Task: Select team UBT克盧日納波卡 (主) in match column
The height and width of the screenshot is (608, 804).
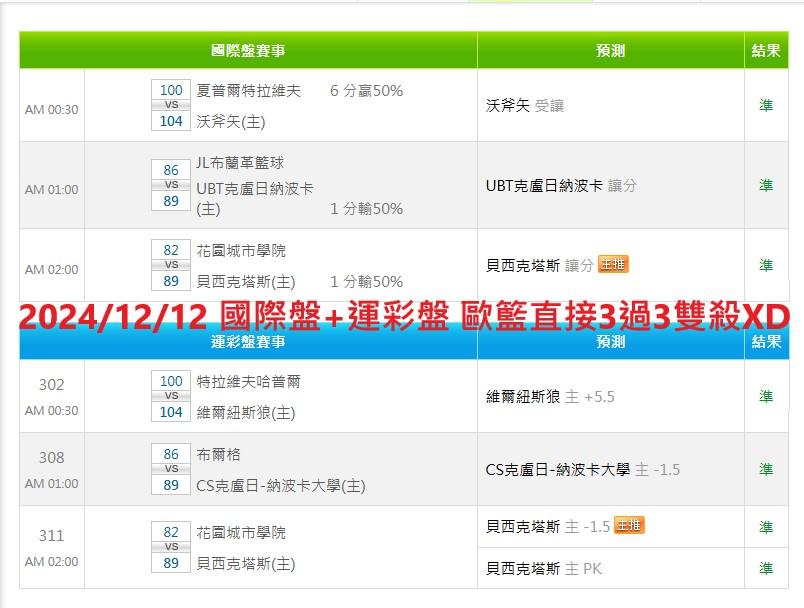Action: [254, 198]
